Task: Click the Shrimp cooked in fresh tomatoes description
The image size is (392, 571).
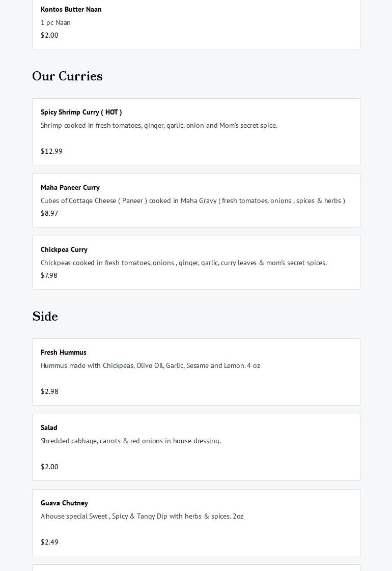Action: point(159,125)
